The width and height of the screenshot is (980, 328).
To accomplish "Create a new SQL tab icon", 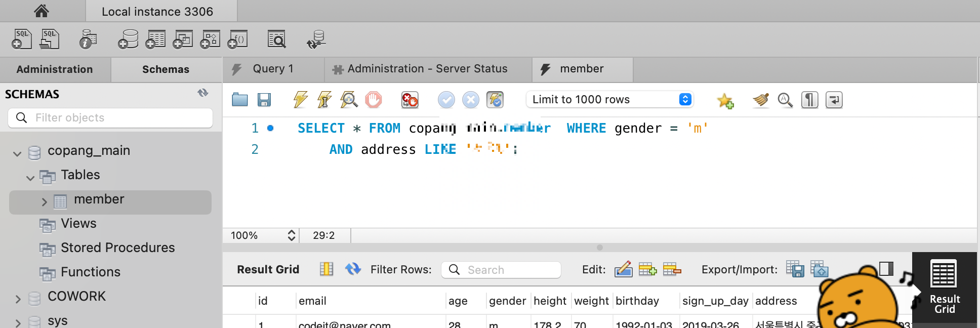I will [x=21, y=39].
